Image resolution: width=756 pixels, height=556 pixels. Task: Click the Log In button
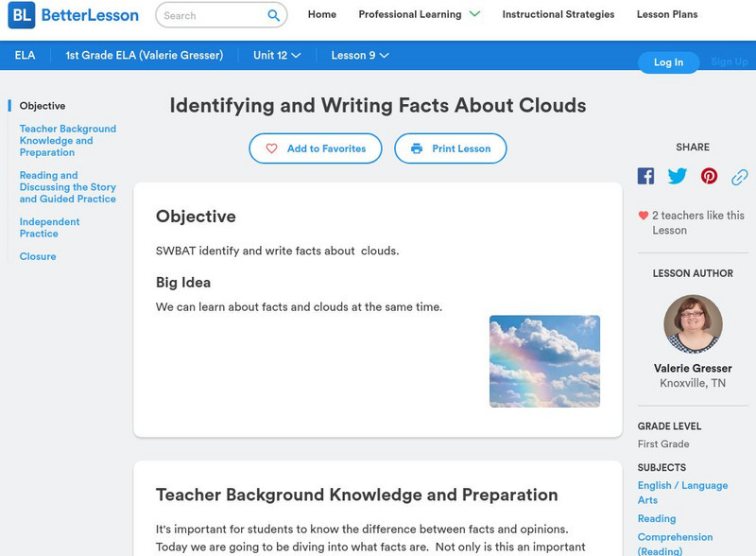point(668,62)
